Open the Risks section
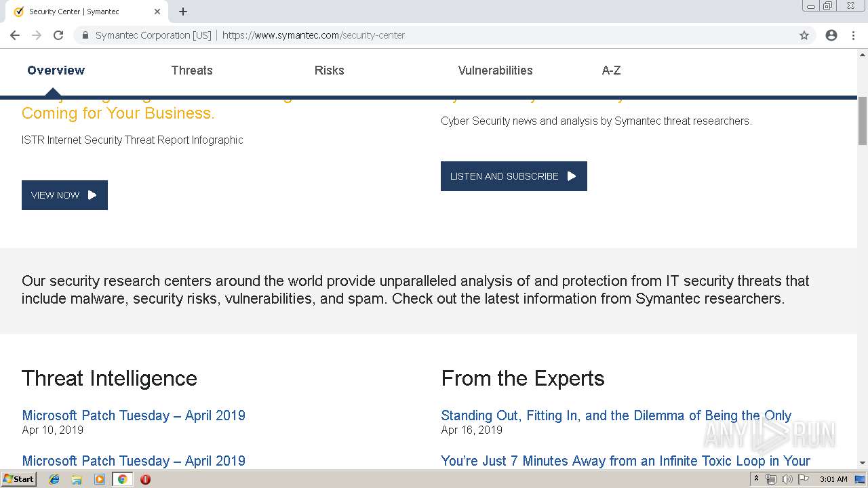This screenshot has width=868, height=488. tap(330, 70)
